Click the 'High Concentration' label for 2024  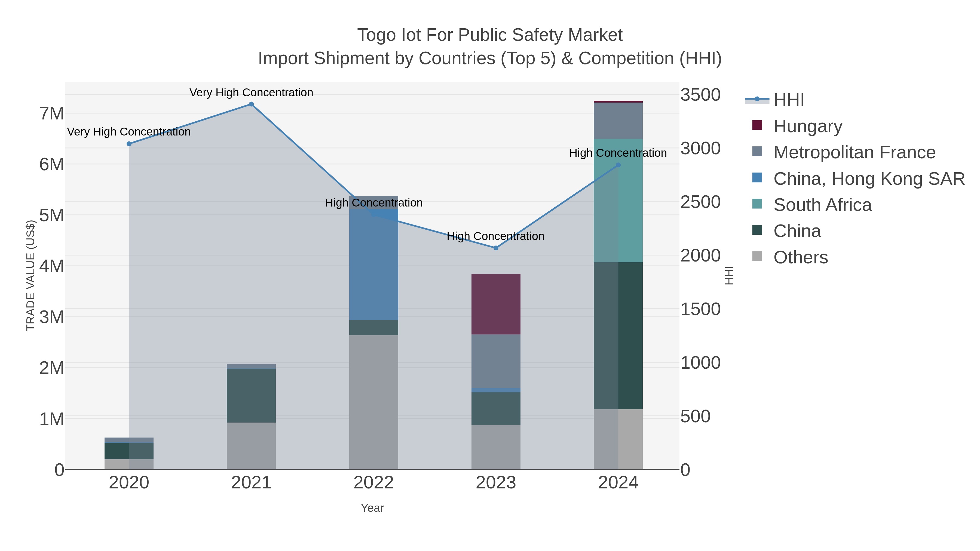[618, 153]
